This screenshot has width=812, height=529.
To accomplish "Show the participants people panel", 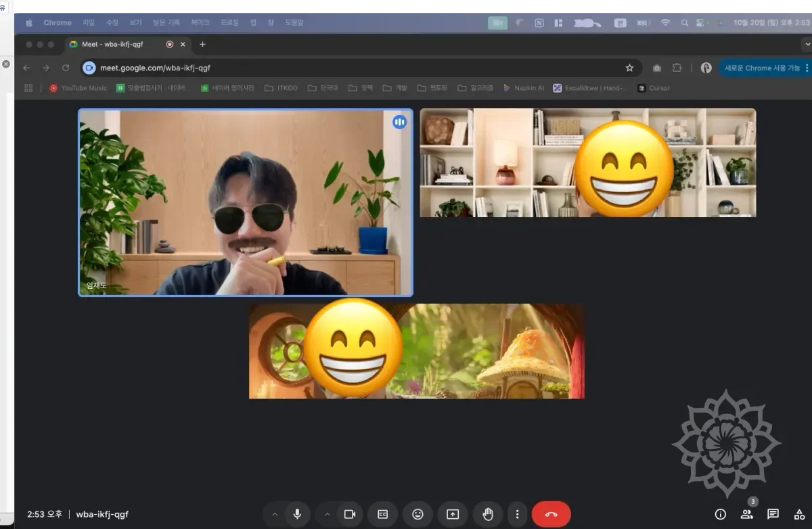I will pos(747,514).
